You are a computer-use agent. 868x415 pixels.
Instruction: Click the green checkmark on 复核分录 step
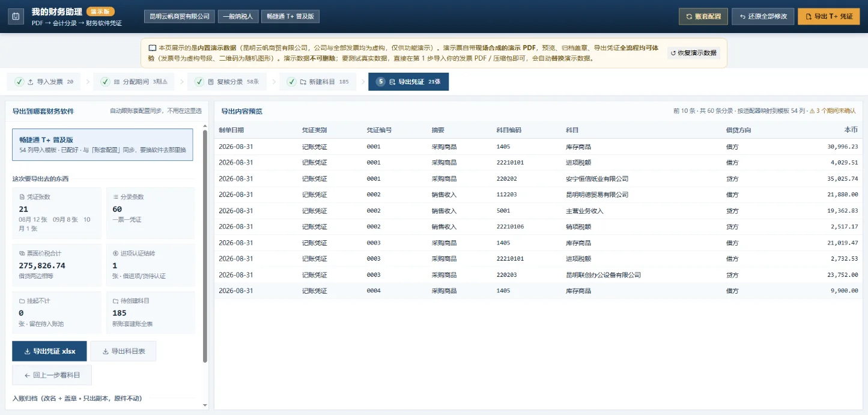tap(200, 82)
